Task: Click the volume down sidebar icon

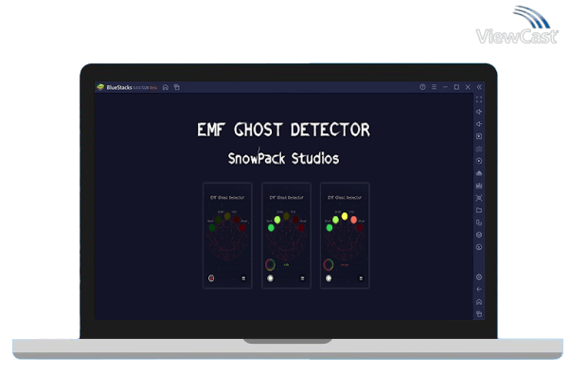Action: (479, 124)
